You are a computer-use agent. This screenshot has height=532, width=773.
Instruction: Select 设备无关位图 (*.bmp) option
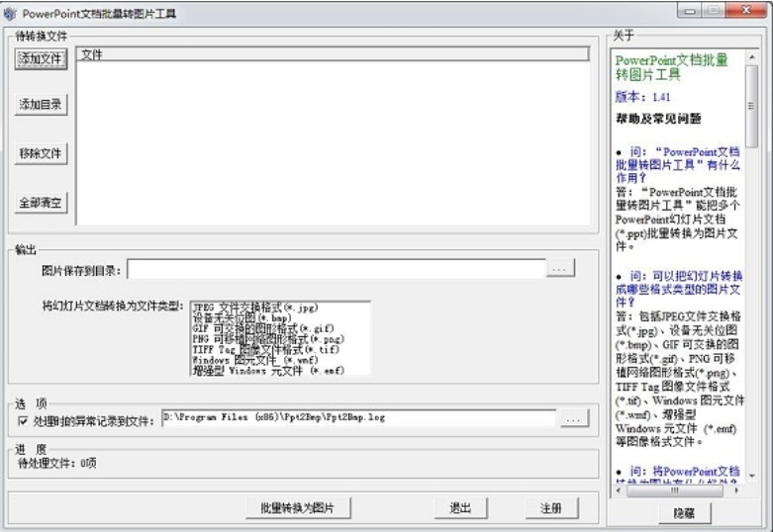tap(242, 318)
